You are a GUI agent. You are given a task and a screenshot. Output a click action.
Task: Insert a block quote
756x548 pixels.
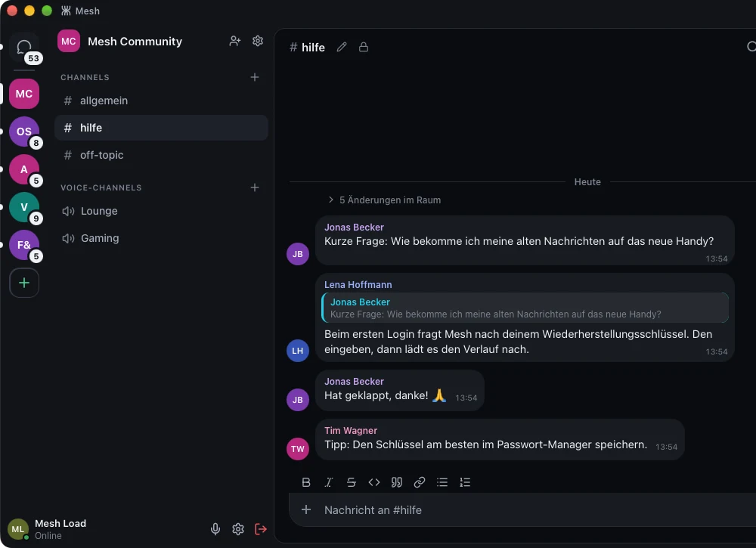pyautogui.click(x=397, y=482)
